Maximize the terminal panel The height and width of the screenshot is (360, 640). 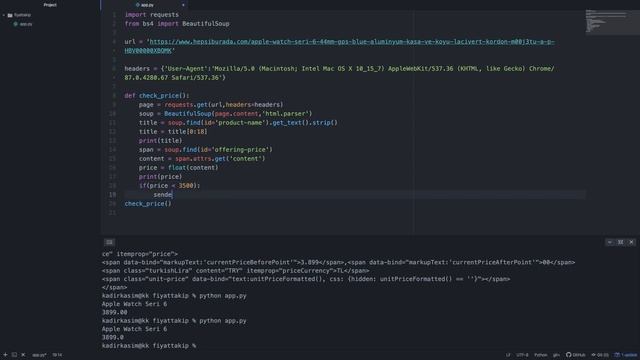[620, 242]
